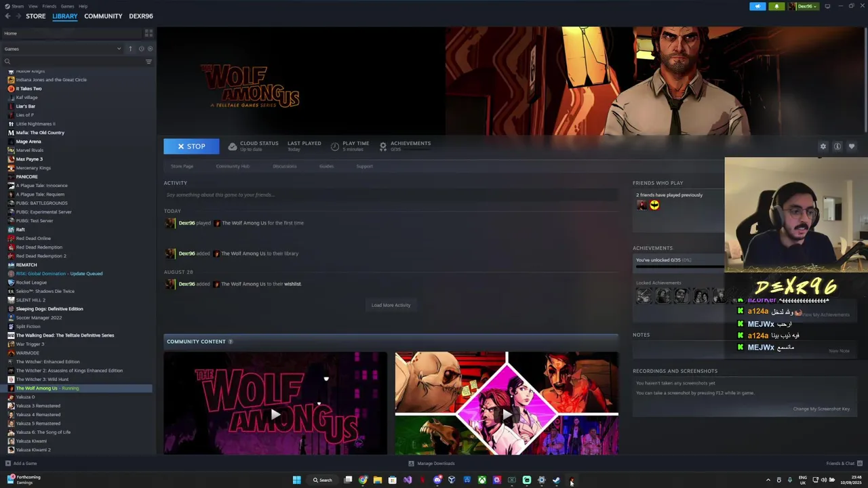The height and width of the screenshot is (488, 868).
Task: Click the Cloud Status icon
Action: coord(233,146)
